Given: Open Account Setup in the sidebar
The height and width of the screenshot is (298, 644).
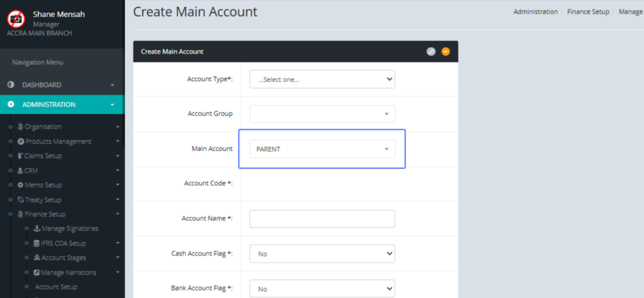Looking at the screenshot, I should (x=56, y=287).
